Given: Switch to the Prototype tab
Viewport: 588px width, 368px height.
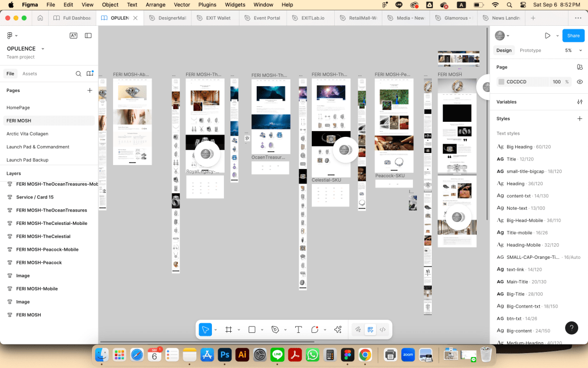Looking at the screenshot, I should click(x=530, y=51).
